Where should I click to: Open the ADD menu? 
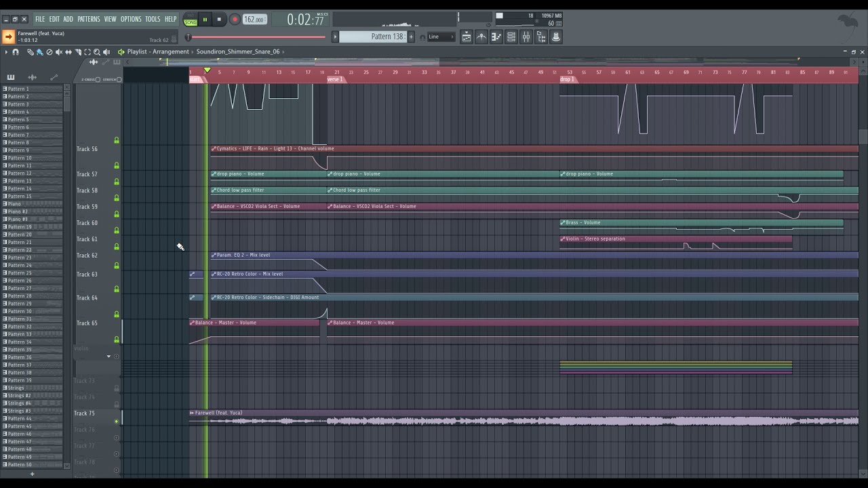tap(68, 19)
